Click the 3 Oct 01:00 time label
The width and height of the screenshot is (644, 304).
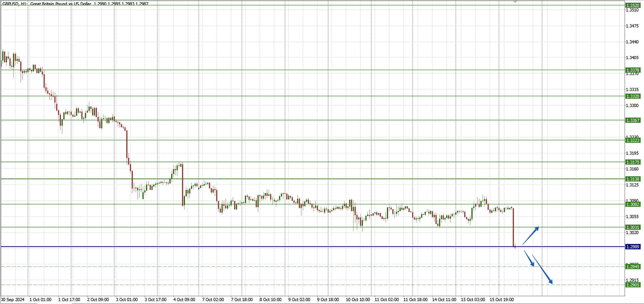[x=127, y=300]
